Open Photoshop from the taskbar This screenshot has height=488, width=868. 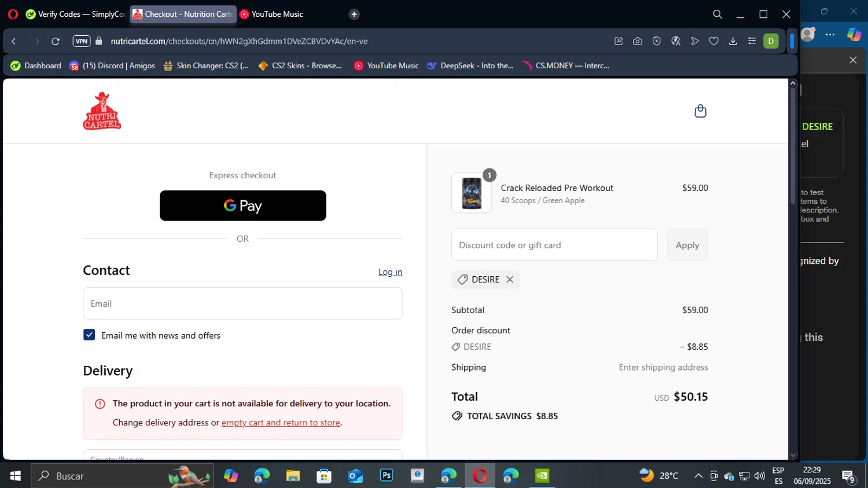387,476
